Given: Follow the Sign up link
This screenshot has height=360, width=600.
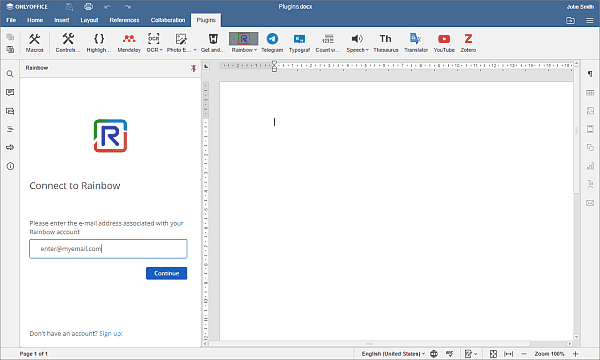Looking at the screenshot, I should [111, 334].
